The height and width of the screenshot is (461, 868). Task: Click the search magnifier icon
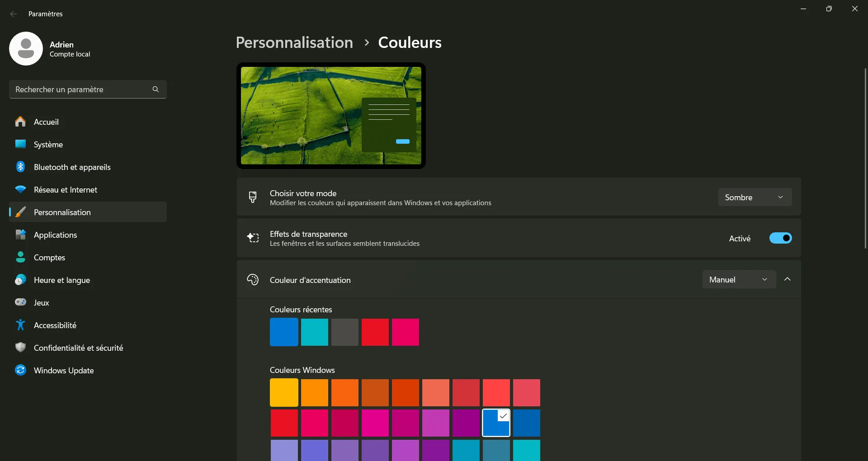[x=156, y=89]
